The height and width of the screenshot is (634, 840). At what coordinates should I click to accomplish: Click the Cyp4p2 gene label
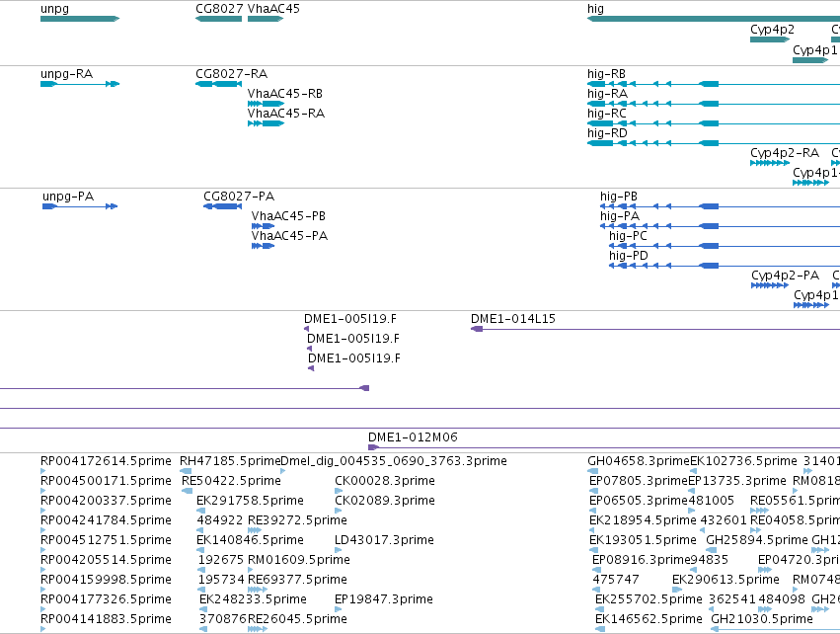[x=772, y=30]
